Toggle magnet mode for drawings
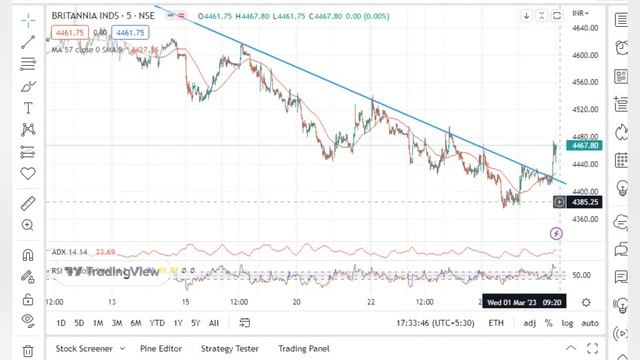640x360 pixels. click(x=28, y=255)
